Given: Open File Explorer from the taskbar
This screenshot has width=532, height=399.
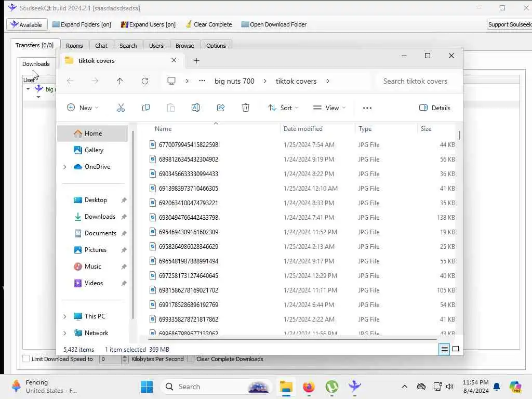Looking at the screenshot, I should pyautogui.click(x=286, y=387).
